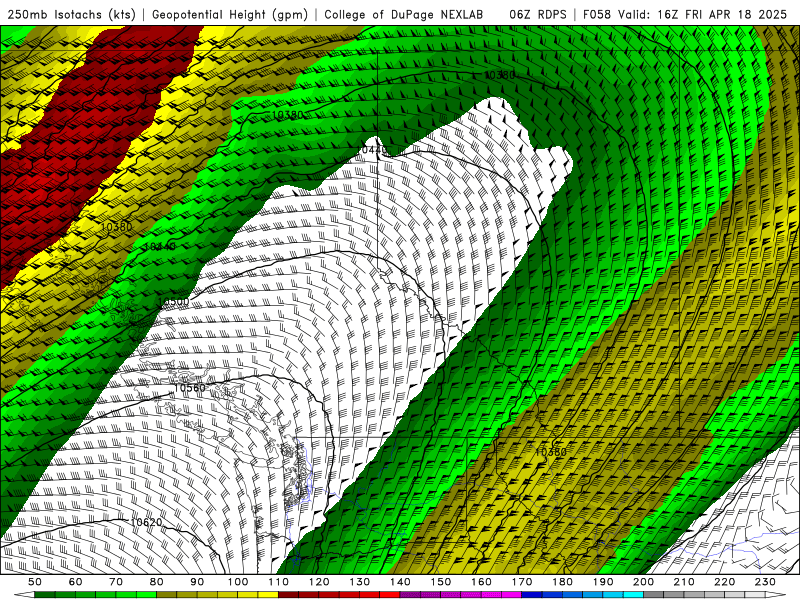Click the 140 value on the color scale
This screenshot has height=600, width=800.
tap(400, 582)
